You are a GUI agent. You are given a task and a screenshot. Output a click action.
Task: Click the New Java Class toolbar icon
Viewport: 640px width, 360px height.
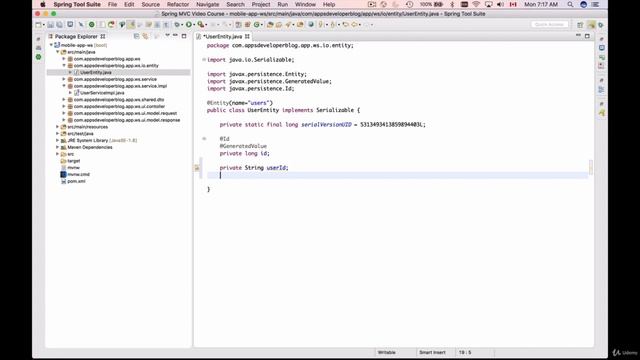(x=256, y=25)
